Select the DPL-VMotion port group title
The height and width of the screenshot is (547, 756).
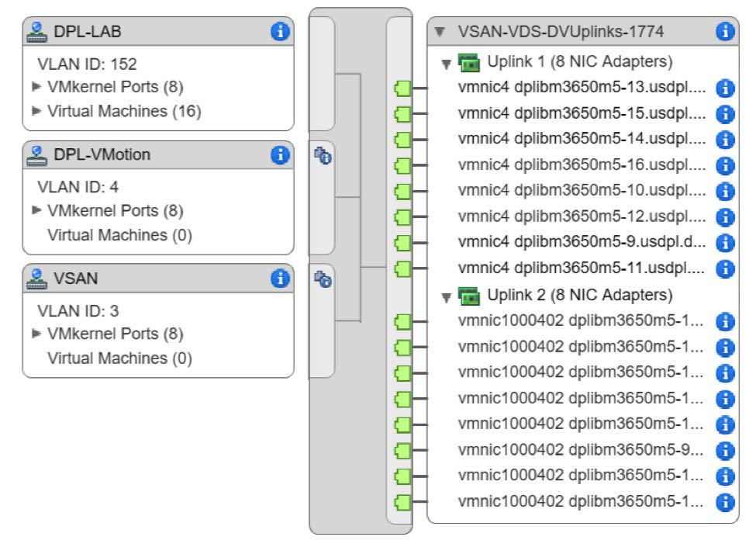coord(102,155)
